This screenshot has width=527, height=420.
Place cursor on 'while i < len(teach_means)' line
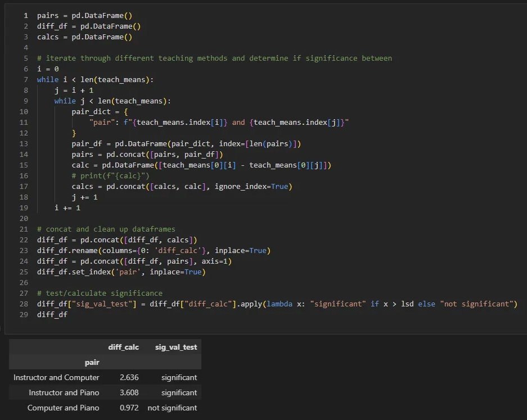[95, 80]
